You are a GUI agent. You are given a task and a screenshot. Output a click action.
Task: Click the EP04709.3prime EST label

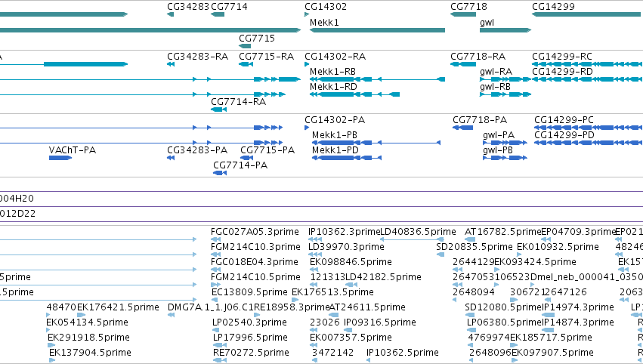pos(579,232)
